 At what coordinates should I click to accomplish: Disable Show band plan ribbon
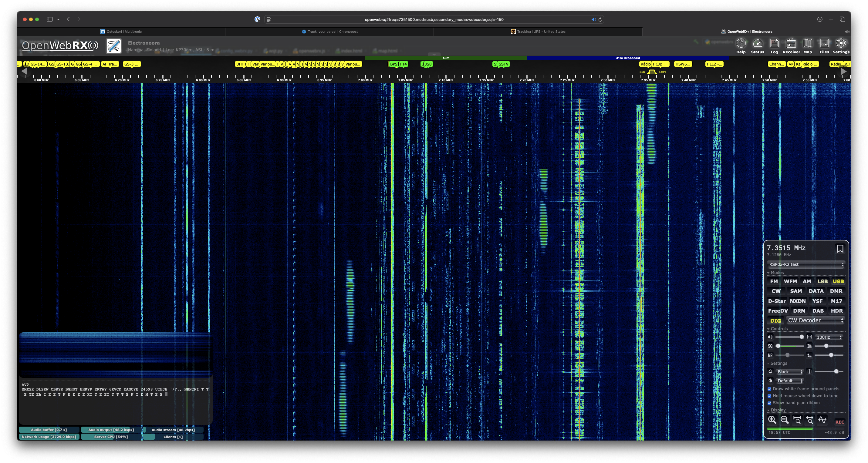coord(769,403)
